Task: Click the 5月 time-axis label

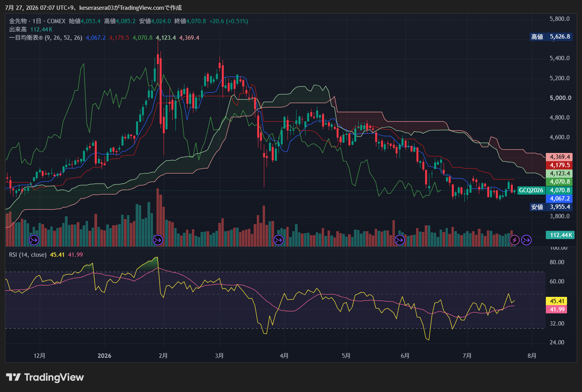Action: tap(346, 355)
